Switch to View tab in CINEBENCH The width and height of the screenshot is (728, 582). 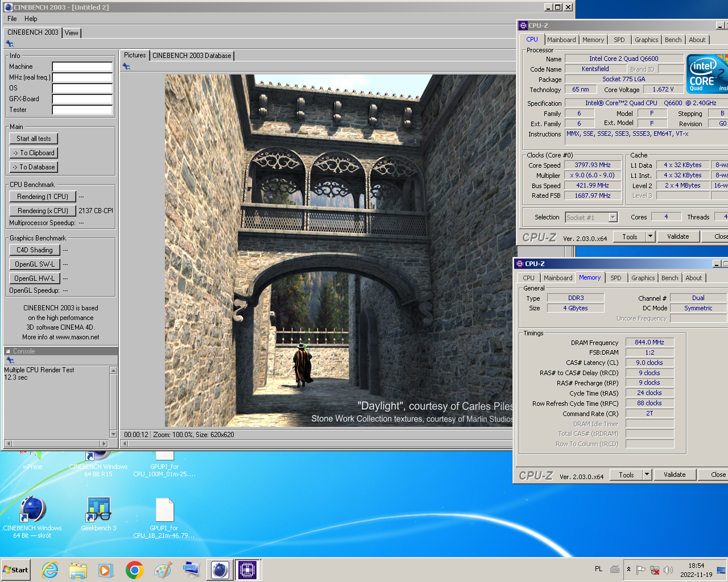[72, 33]
